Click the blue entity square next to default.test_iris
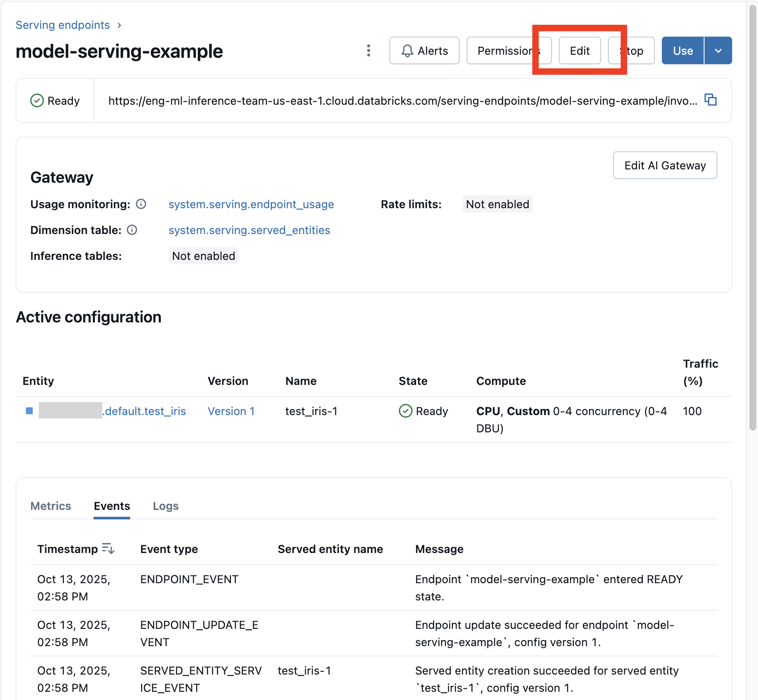 coord(29,411)
